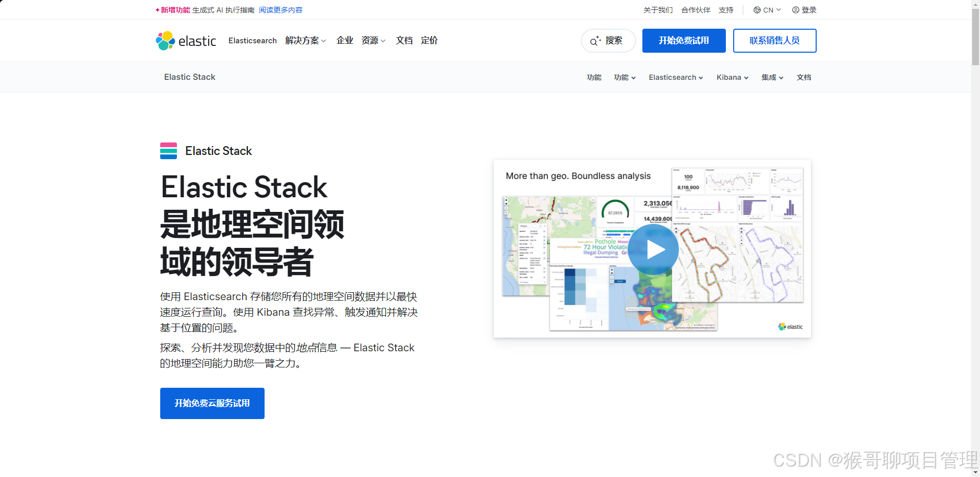
Task: Click the scrollbar up arrow
Action: click(x=975, y=4)
